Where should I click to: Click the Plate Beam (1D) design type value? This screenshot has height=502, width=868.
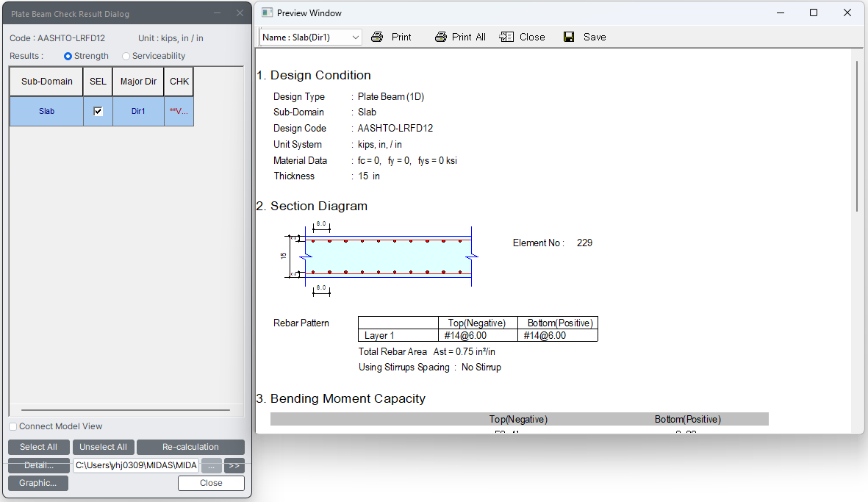[x=391, y=97]
